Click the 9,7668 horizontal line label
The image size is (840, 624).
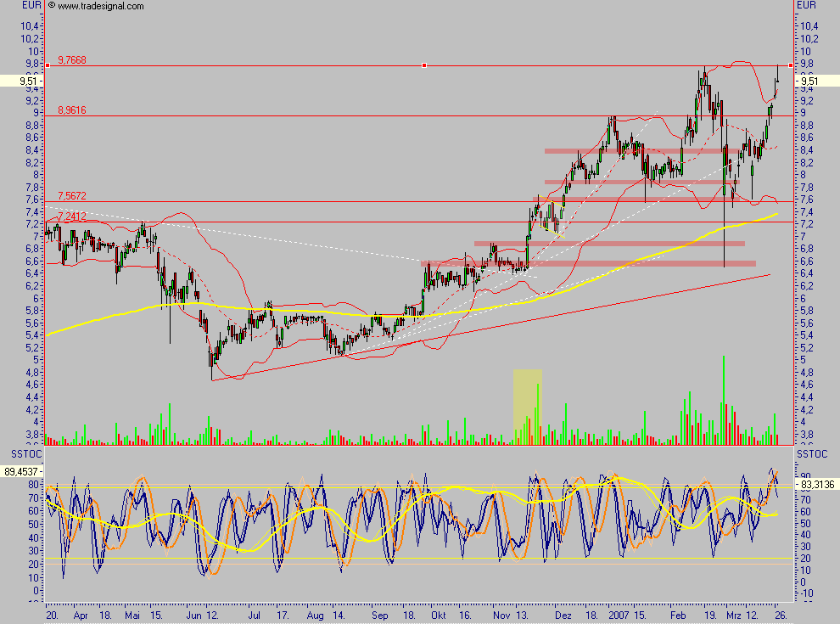72,60
